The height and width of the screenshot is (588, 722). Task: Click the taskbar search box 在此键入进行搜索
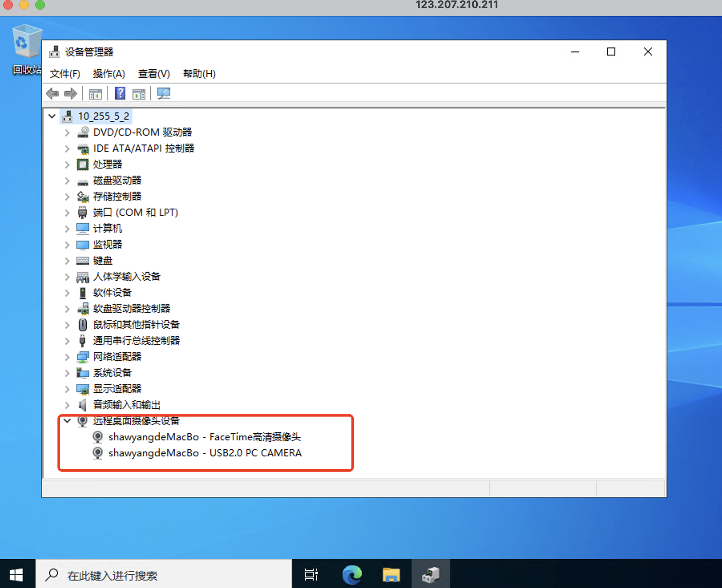click(164, 575)
